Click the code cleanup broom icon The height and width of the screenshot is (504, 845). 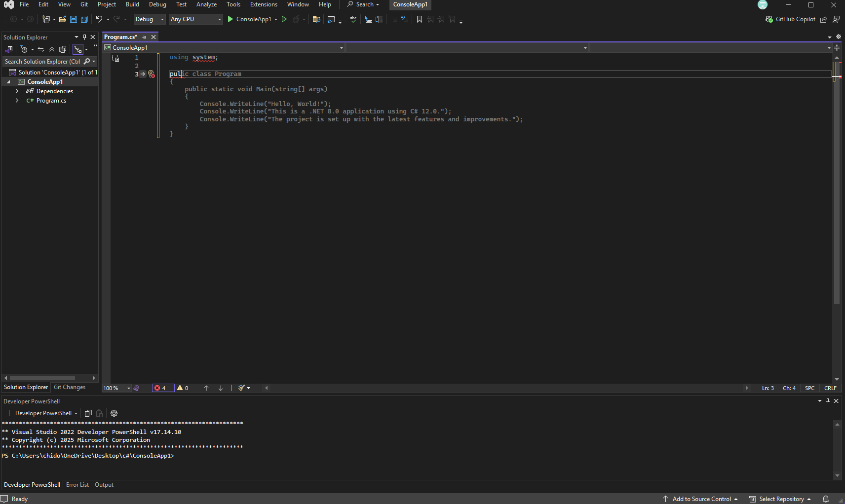(241, 388)
